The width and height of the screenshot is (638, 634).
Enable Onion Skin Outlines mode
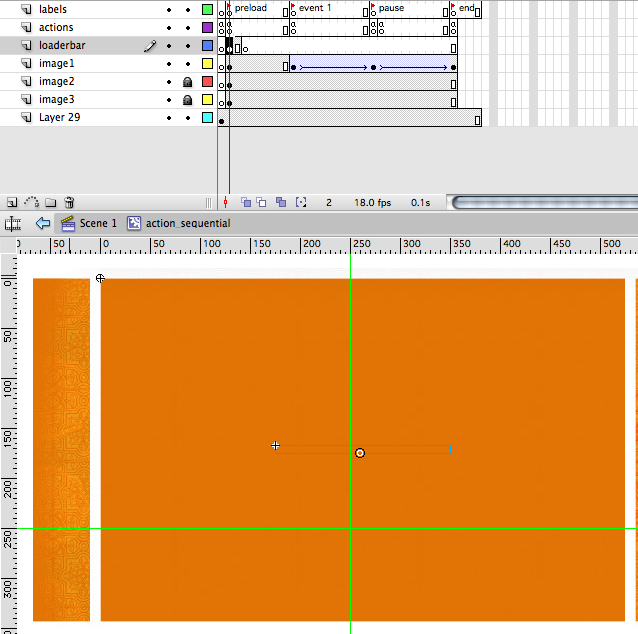261,202
